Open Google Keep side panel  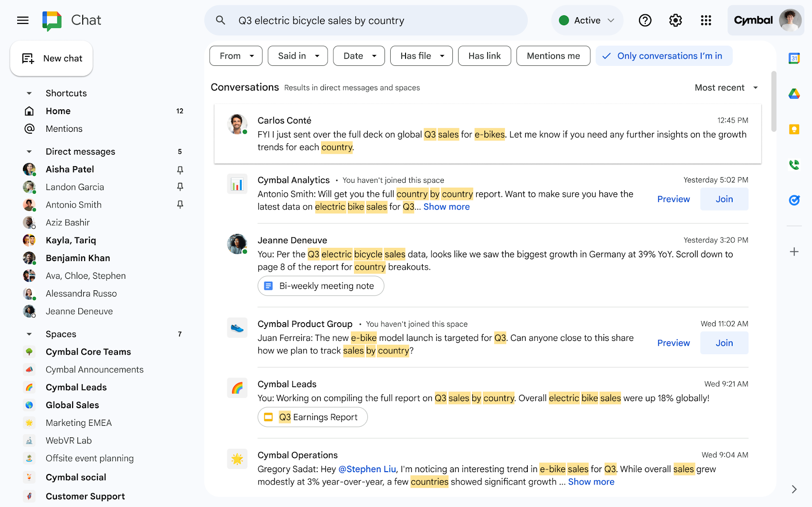tap(794, 129)
